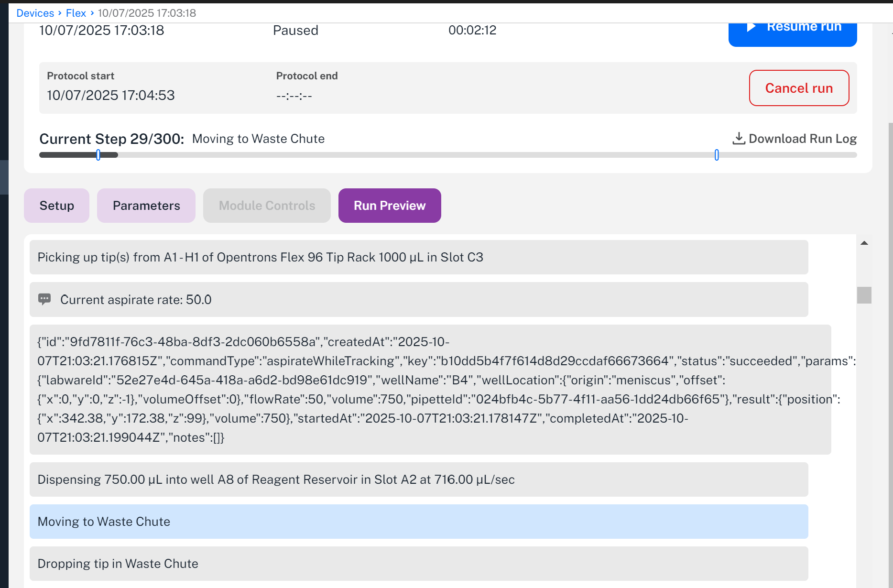Click the first chevron after Devices breadcrumb

(x=60, y=13)
